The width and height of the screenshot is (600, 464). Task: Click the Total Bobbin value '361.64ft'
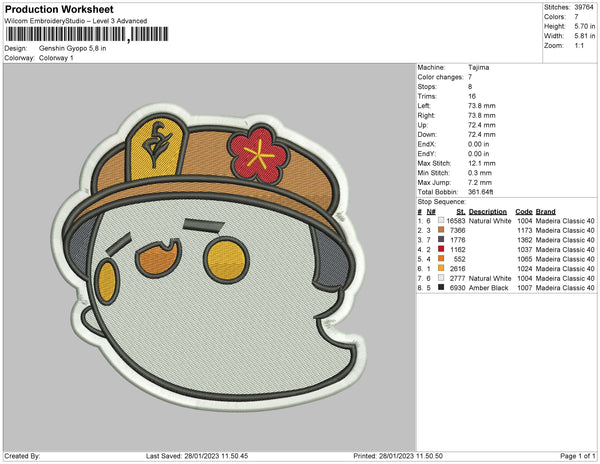480,192
